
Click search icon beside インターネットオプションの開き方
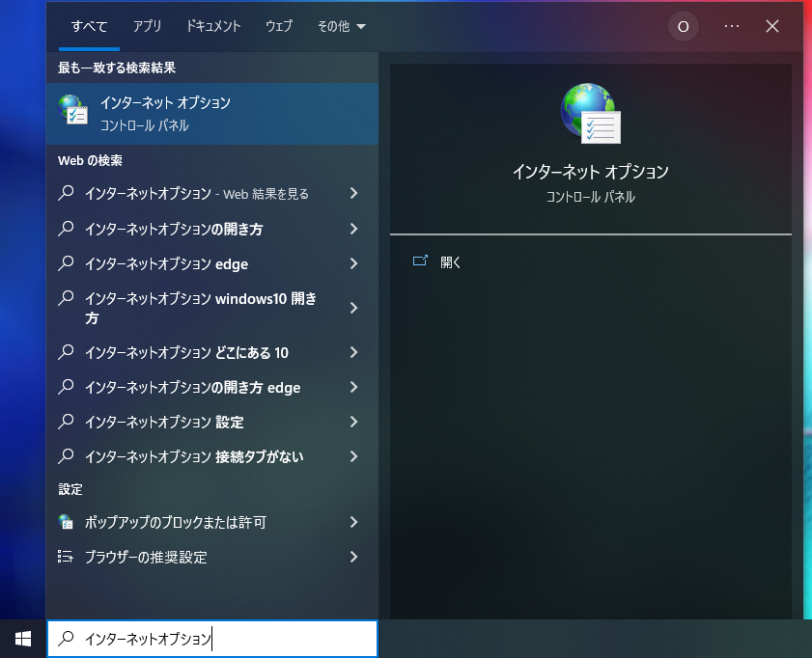pos(66,228)
